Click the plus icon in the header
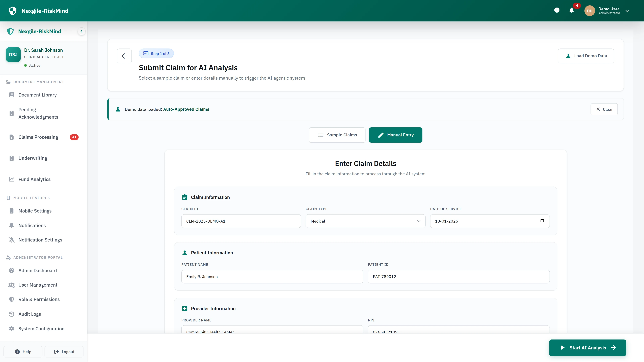 tap(557, 10)
